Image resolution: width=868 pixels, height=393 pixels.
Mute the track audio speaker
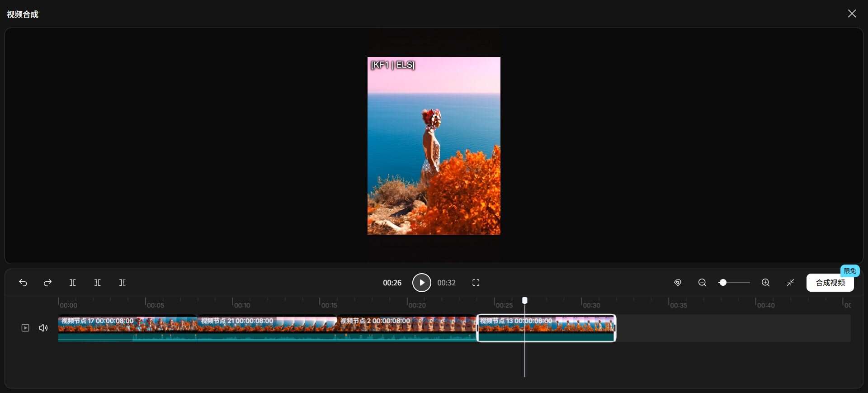pyautogui.click(x=43, y=328)
